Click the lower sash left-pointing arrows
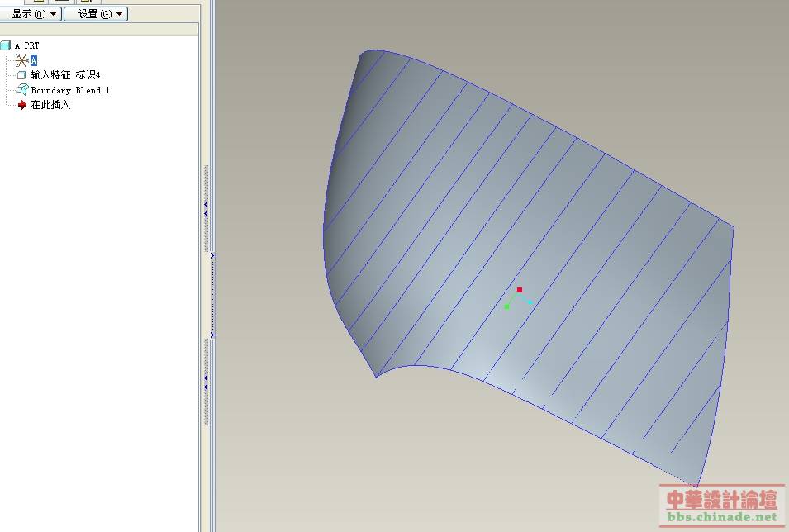The width and height of the screenshot is (789, 532). coord(206,382)
